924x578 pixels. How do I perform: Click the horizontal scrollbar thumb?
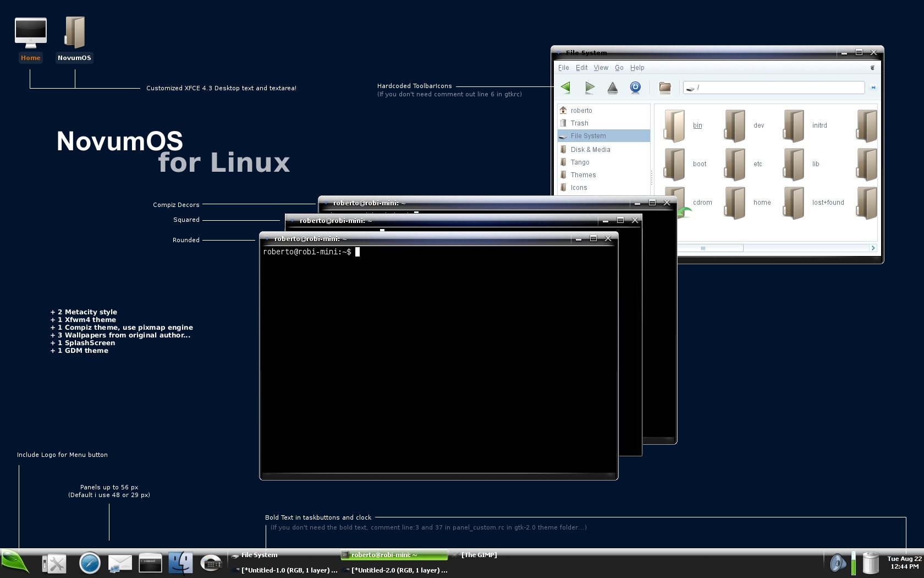pos(710,248)
